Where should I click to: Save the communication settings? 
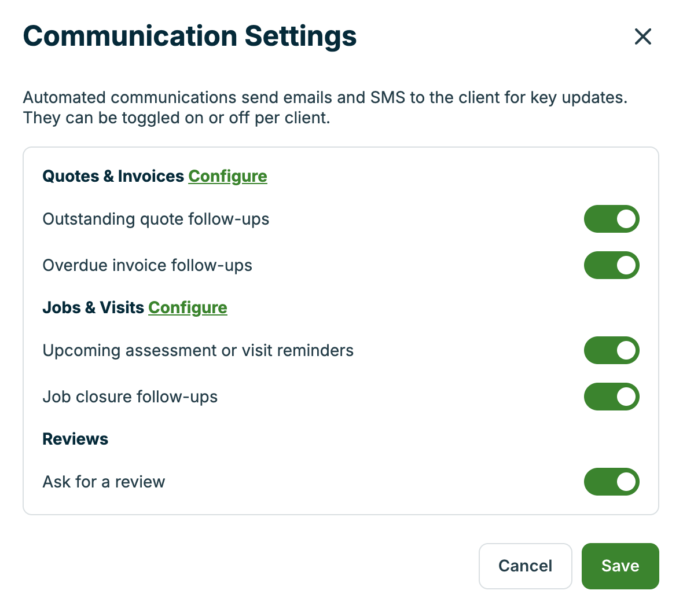[x=620, y=566]
